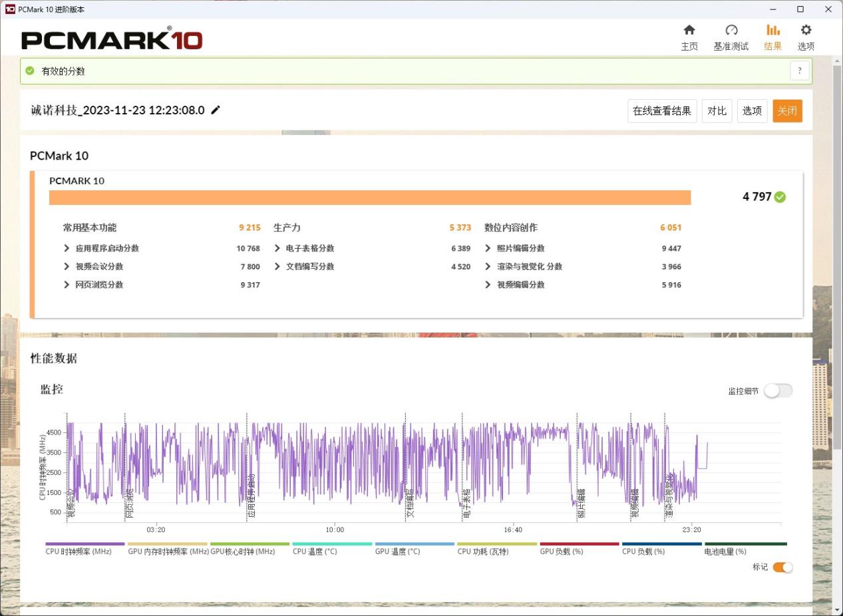843x616 pixels.
Task: Toggle the 监控细节 switch
Action: pos(778,391)
